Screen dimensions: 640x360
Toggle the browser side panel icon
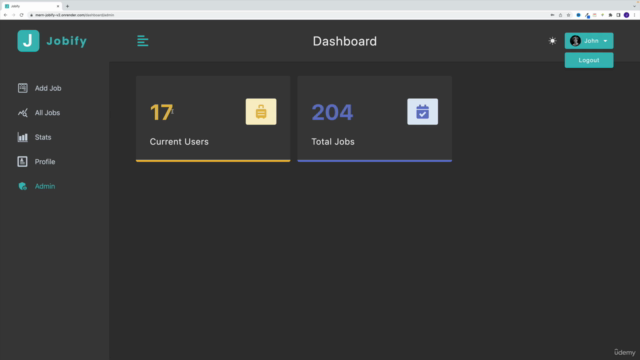[618, 15]
